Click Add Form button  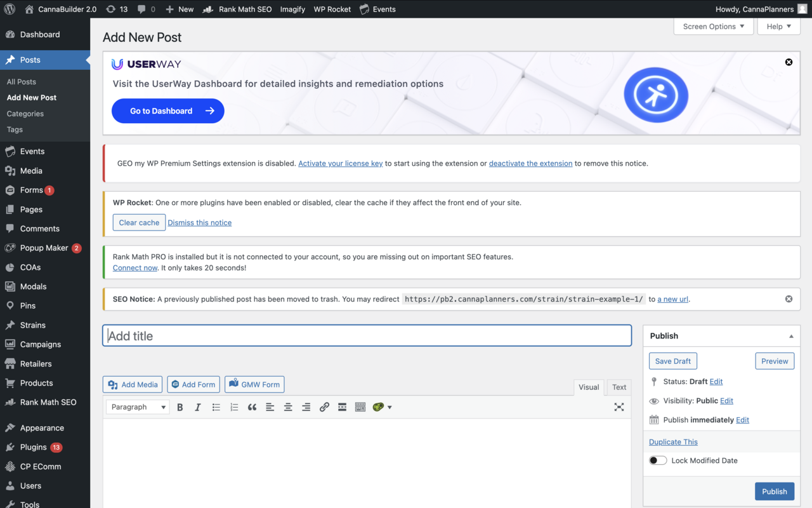[193, 384]
